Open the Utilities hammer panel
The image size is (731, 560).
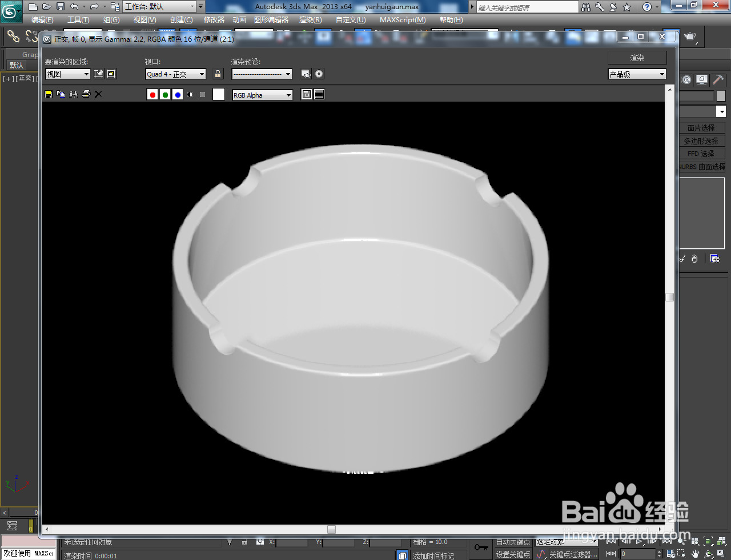[718, 79]
